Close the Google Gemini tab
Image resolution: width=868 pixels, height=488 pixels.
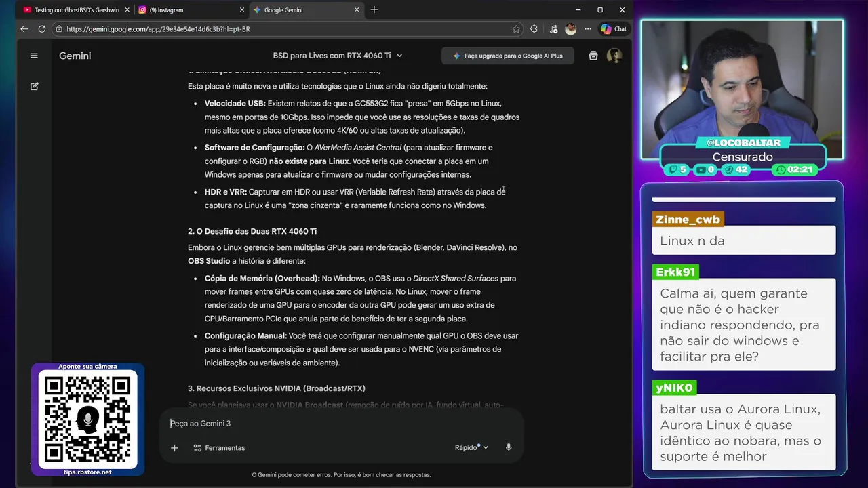[357, 10]
